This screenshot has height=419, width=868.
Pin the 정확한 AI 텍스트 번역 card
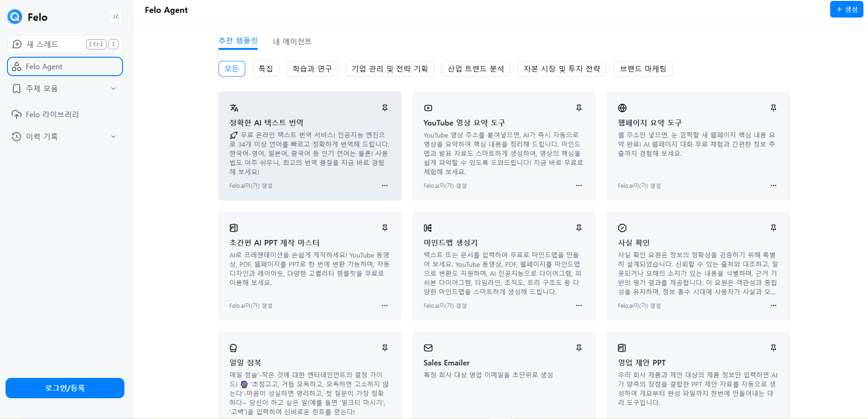(385, 108)
